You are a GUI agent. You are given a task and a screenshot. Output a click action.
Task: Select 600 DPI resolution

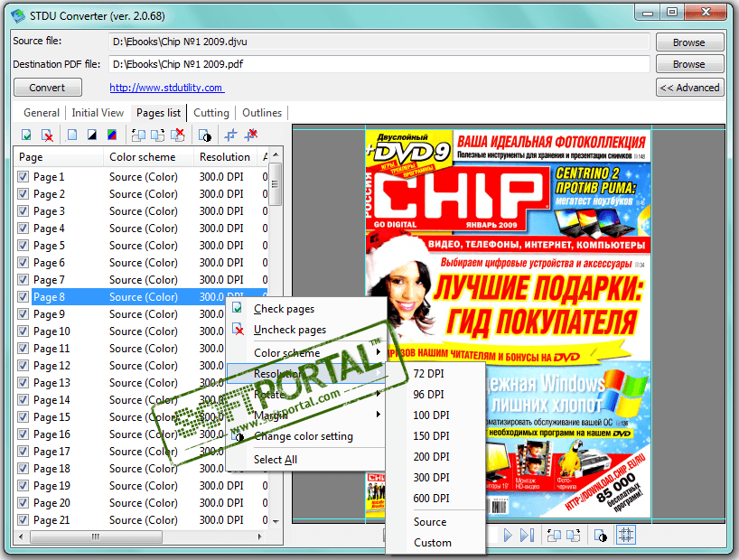coord(435,498)
